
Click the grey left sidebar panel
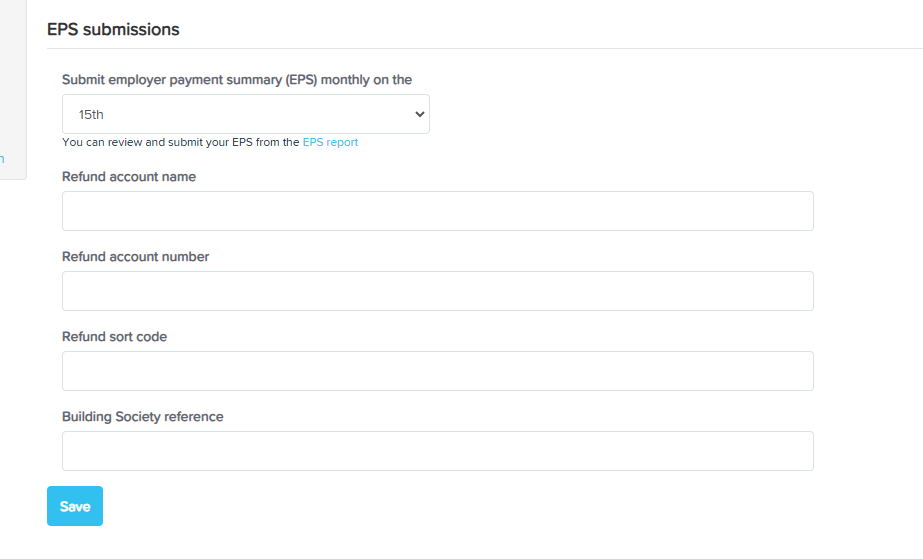13,88
